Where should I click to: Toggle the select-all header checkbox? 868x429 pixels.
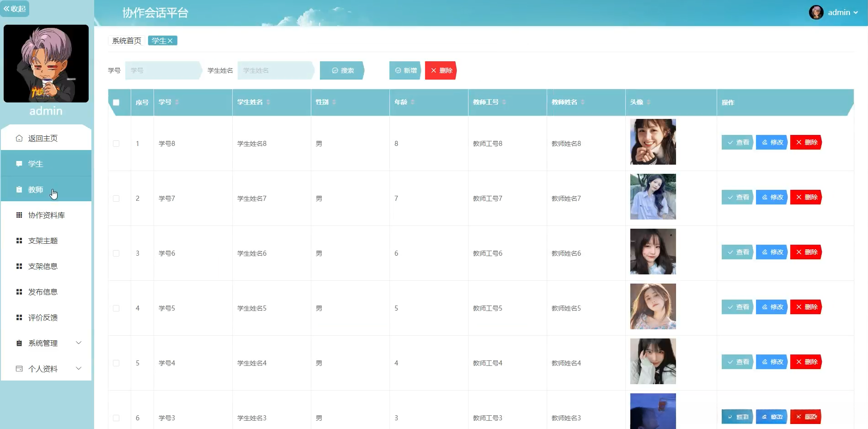[116, 102]
